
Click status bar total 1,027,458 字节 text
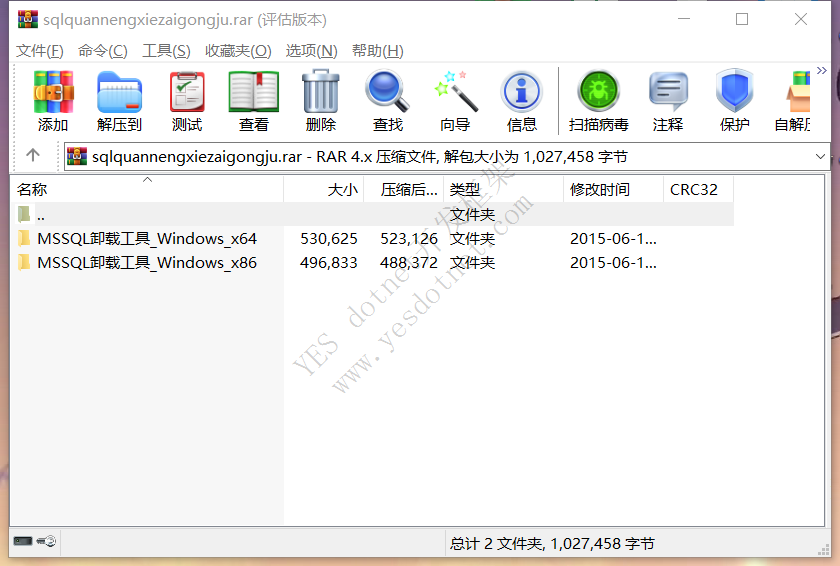(602, 544)
